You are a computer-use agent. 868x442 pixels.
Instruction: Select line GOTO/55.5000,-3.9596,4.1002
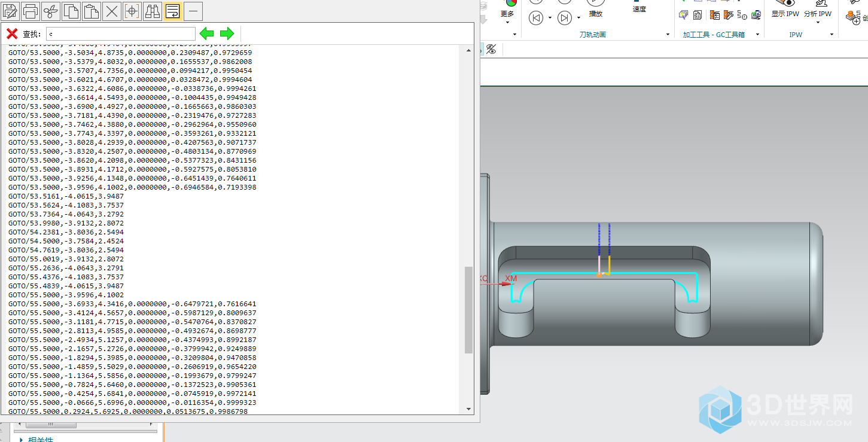(x=66, y=295)
